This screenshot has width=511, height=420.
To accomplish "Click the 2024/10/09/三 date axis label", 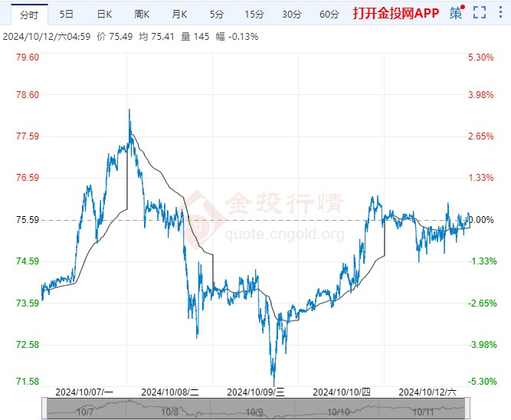I will point(256,392).
